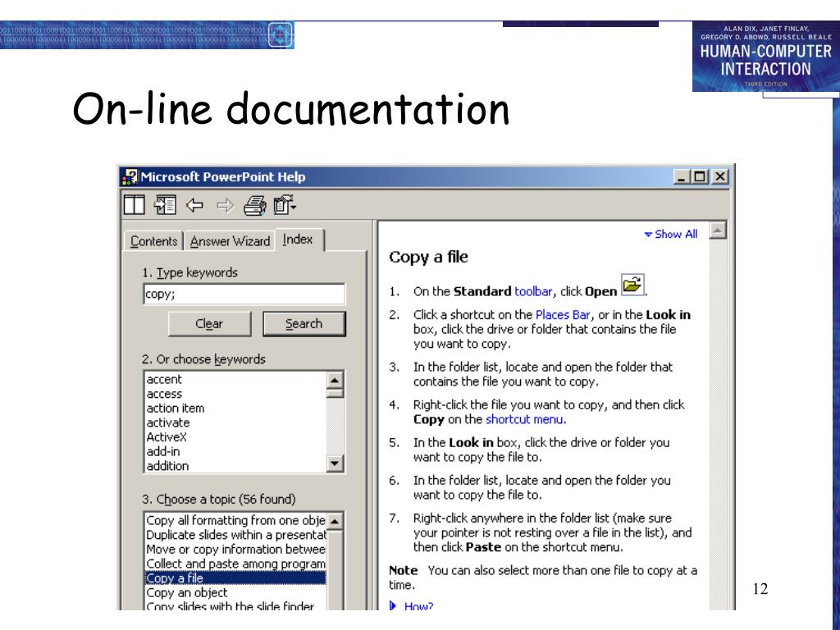Go forward with the right arrow icon

point(225,205)
